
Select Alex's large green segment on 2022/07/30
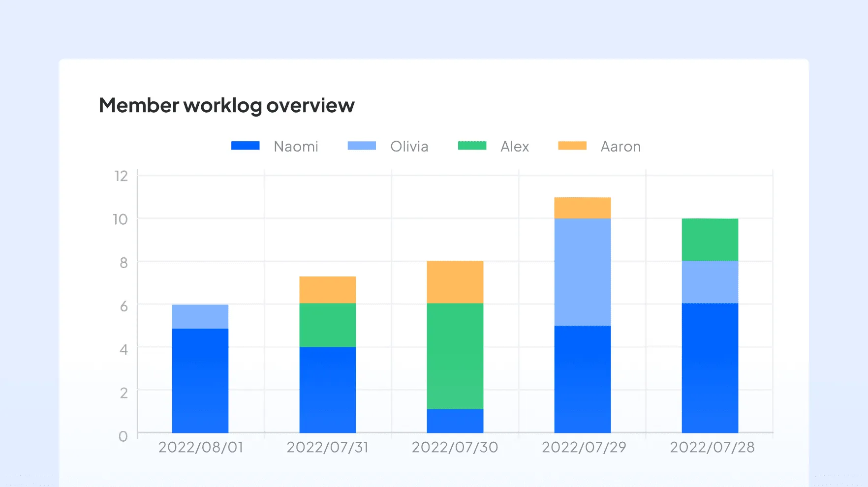[x=455, y=356]
